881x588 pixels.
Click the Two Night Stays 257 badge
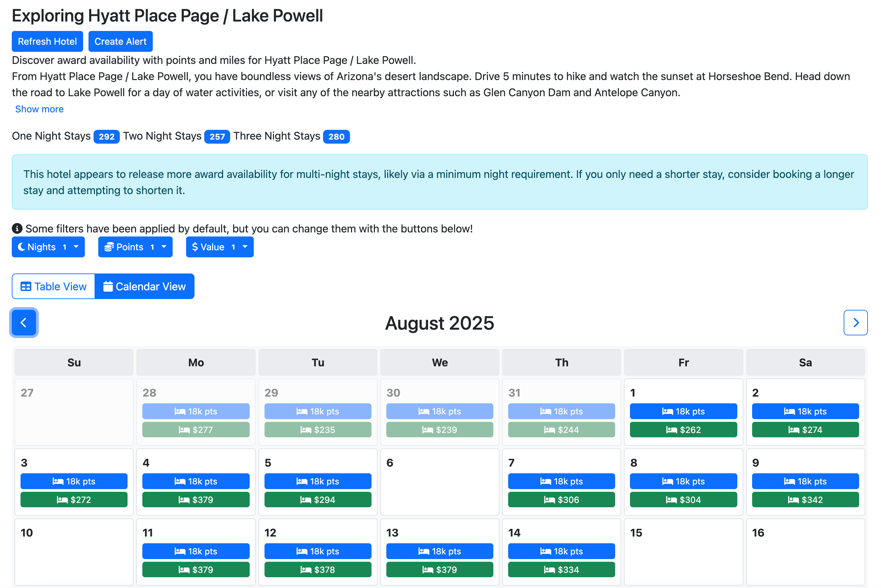217,137
